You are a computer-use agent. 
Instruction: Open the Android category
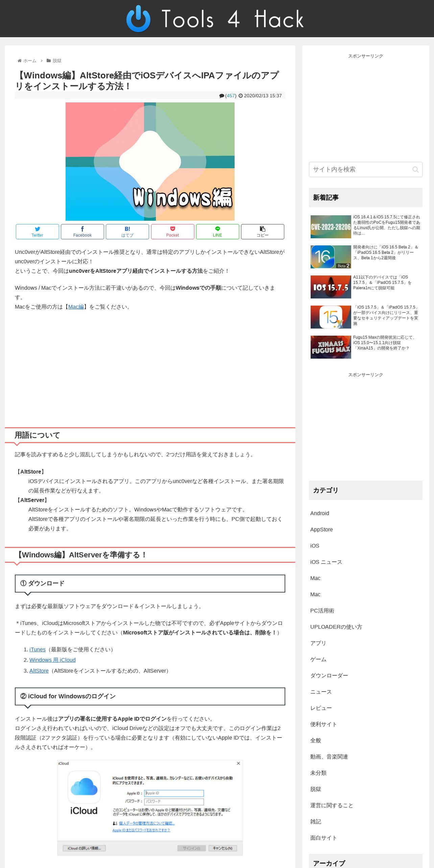click(x=320, y=513)
